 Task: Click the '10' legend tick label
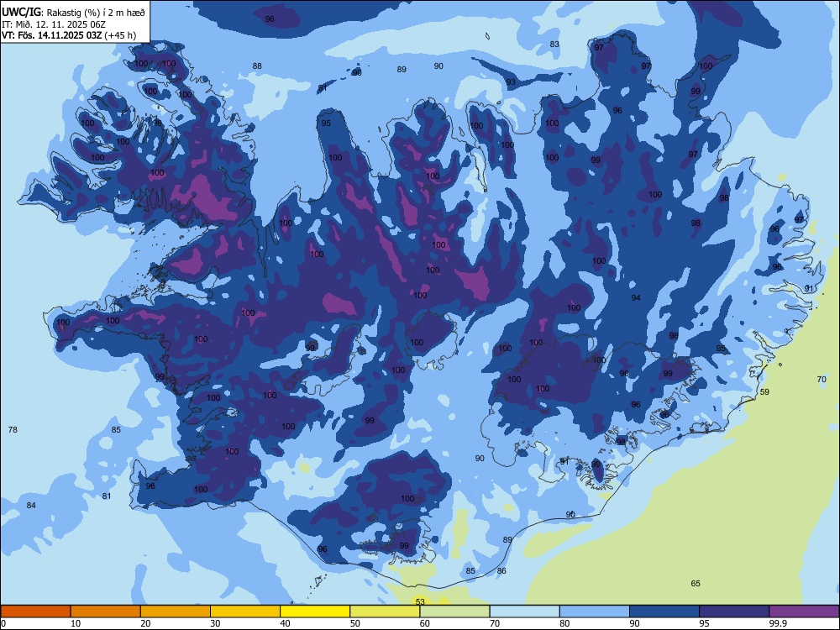[x=76, y=623]
